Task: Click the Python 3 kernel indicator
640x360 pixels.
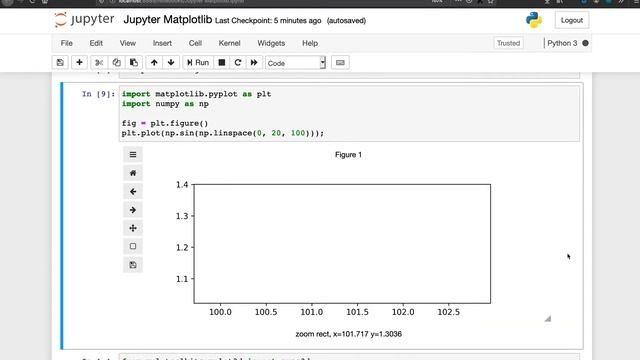Action: point(562,43)
